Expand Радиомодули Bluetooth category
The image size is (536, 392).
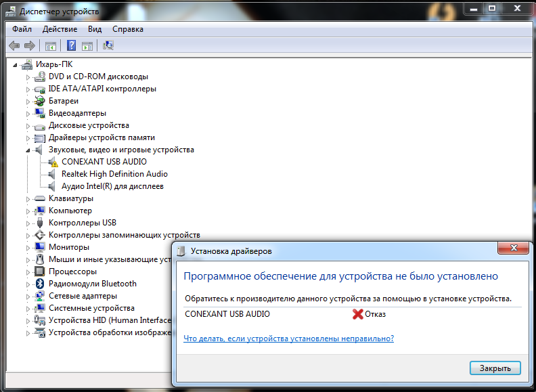click(28, 284)
